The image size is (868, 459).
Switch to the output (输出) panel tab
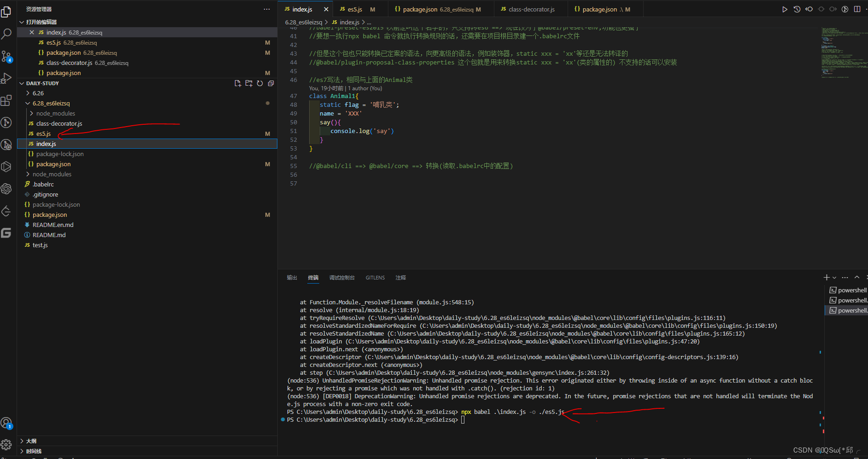292,278
